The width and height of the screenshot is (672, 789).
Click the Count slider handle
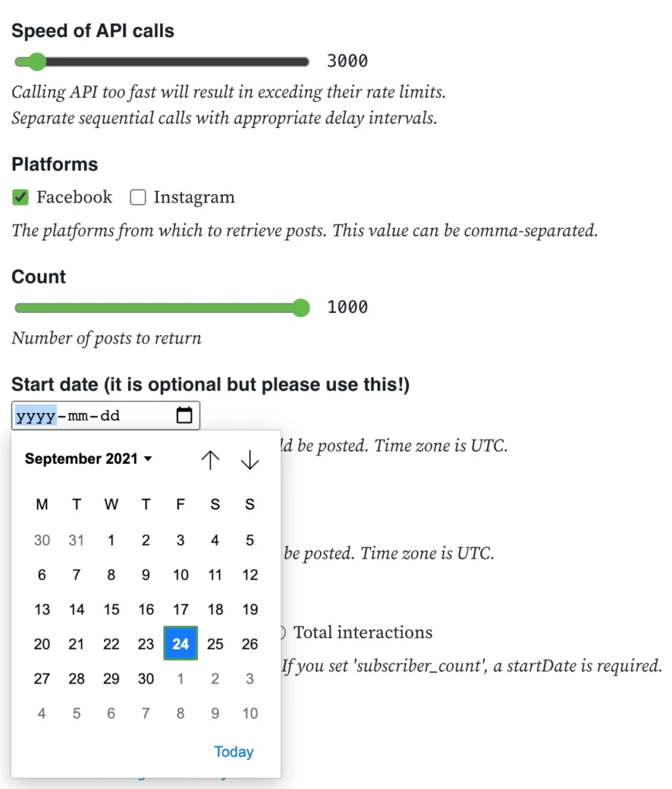(301, 308)
